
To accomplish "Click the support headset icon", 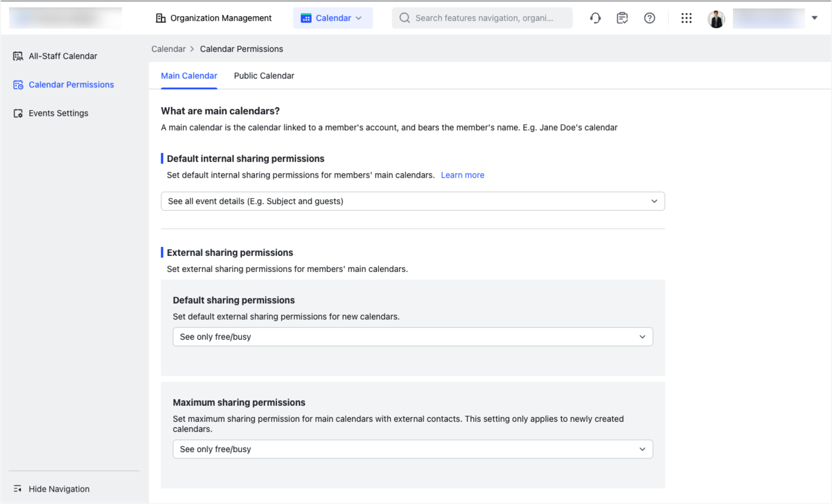I will [595, 18].
